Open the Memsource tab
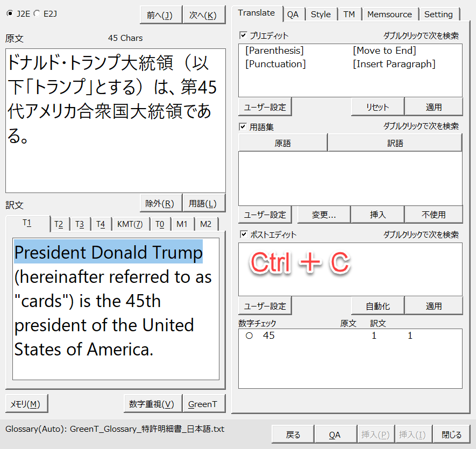Screen dimensions: 476x449 click(389, 15)
